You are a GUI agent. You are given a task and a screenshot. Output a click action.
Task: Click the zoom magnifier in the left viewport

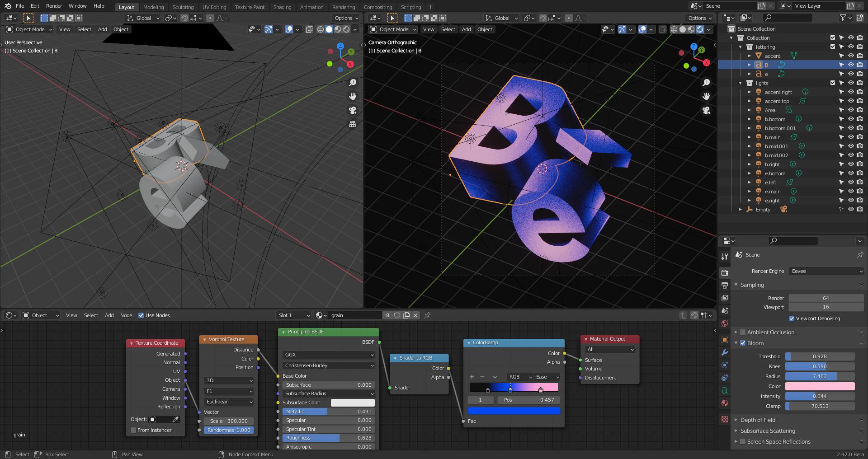(353, 82)
